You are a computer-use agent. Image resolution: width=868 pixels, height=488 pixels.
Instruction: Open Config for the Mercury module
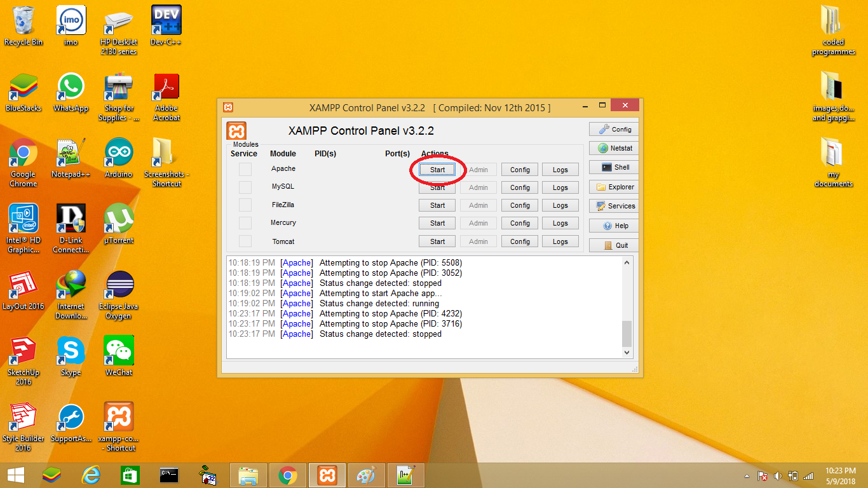[520, 223]
